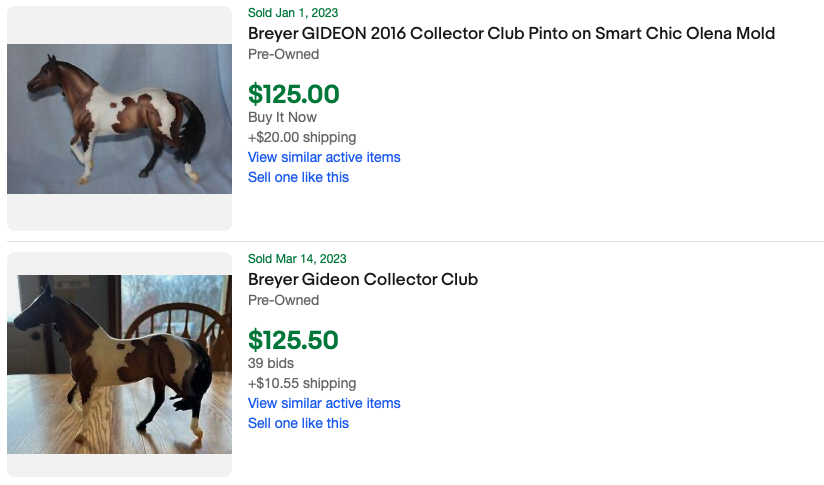Image resolution: width=824 pixels, height=485 pixels.
Task: Open the Breyer Gideon Collector Club listing title
Action: pyautogui.click(x=363, y=280)
